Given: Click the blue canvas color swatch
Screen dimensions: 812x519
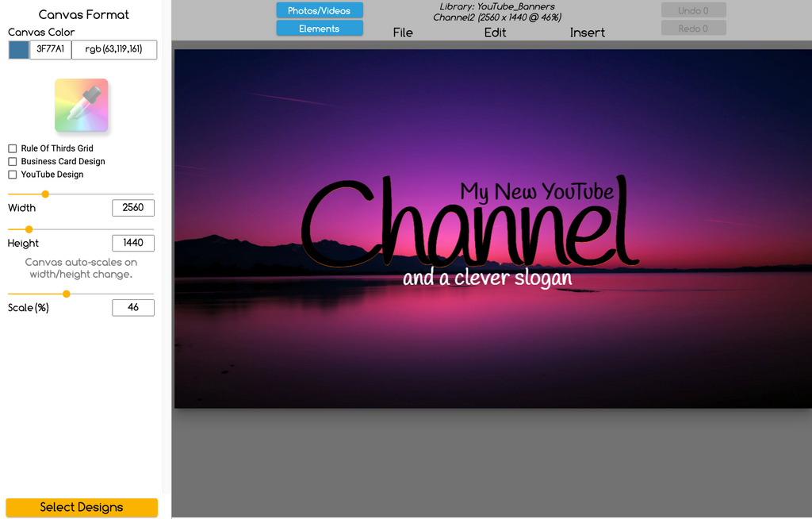Looking at the screenshot, I should coord(19,50).
